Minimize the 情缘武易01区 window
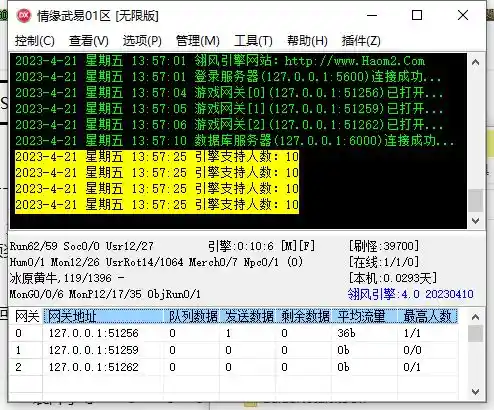494x410 pixels. 372,15
